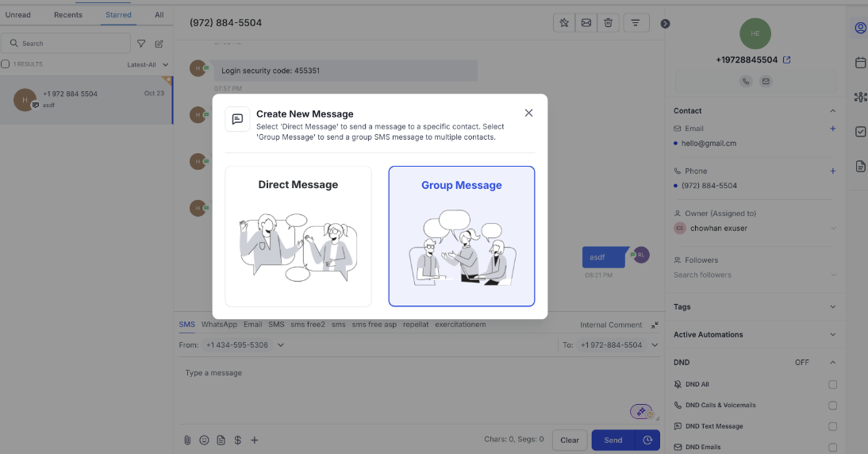Delete conversation with trash icon
Image resolution: width=868 pixels, height=454 pixels.
coord(608,23)
